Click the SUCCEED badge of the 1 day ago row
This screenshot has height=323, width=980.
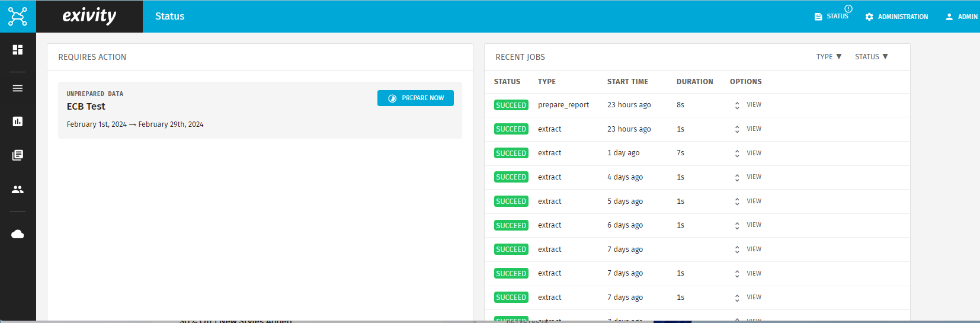pos(511,153)
